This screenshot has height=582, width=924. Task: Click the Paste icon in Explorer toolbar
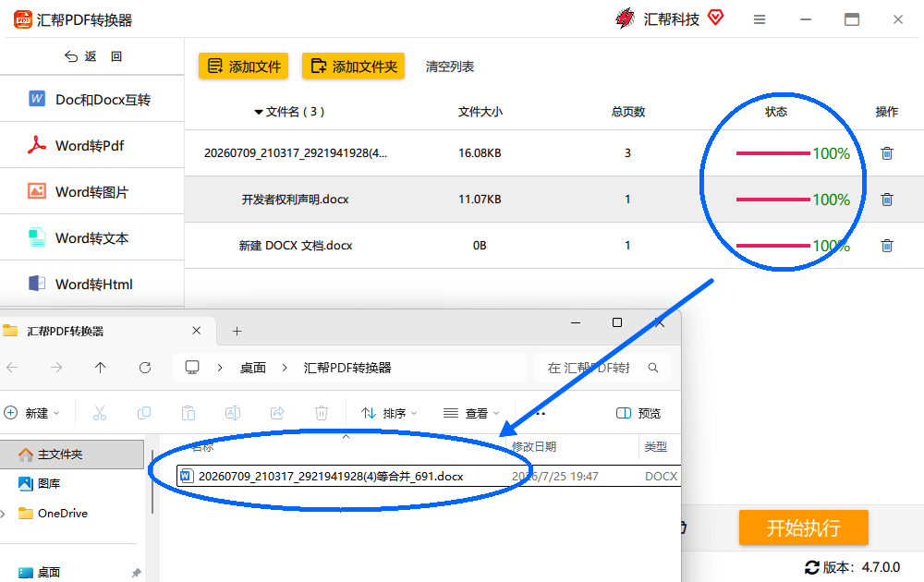point(188,413)
